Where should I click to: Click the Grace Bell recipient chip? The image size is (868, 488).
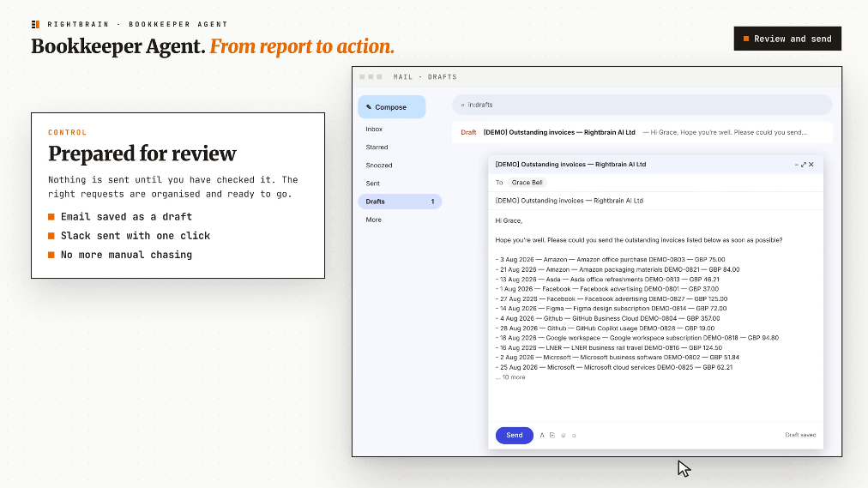tap(527, 183)
